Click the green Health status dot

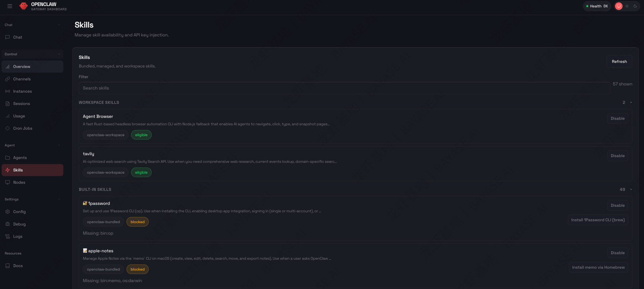(x=587, y=6)
